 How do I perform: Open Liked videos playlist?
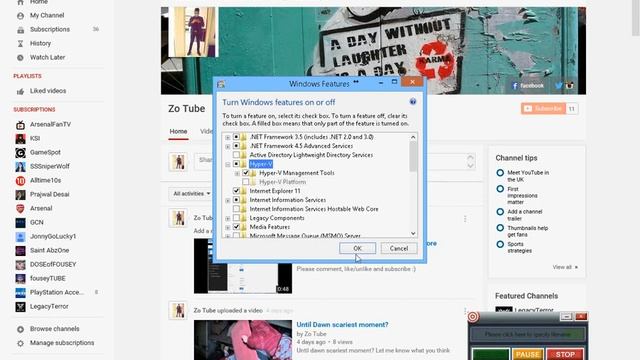[x=47, y=91]
